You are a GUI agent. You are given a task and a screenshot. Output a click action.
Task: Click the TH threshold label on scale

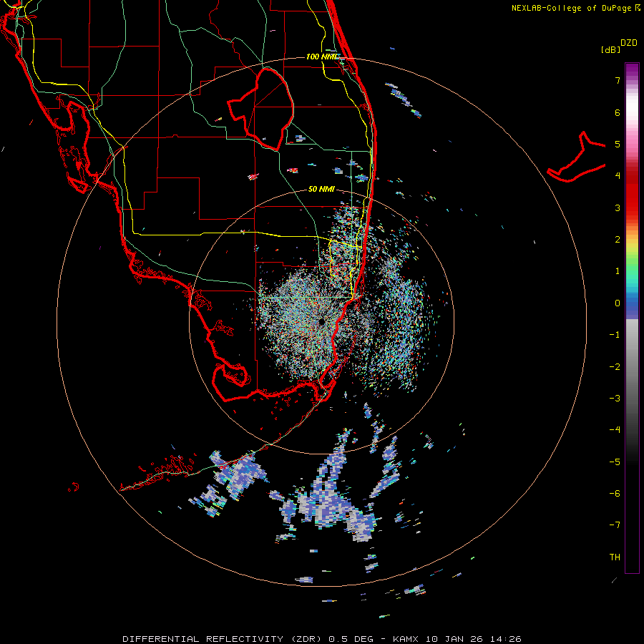click(615, 557)
